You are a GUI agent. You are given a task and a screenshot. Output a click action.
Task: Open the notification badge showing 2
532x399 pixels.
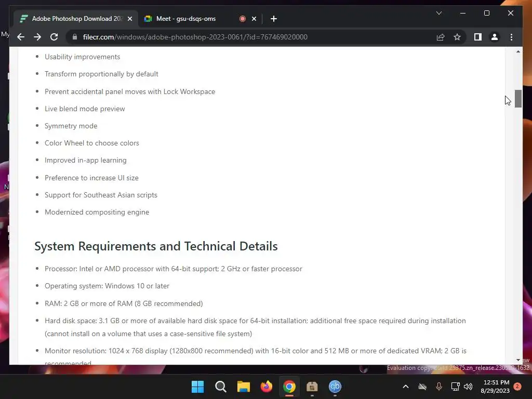point(517,387)
